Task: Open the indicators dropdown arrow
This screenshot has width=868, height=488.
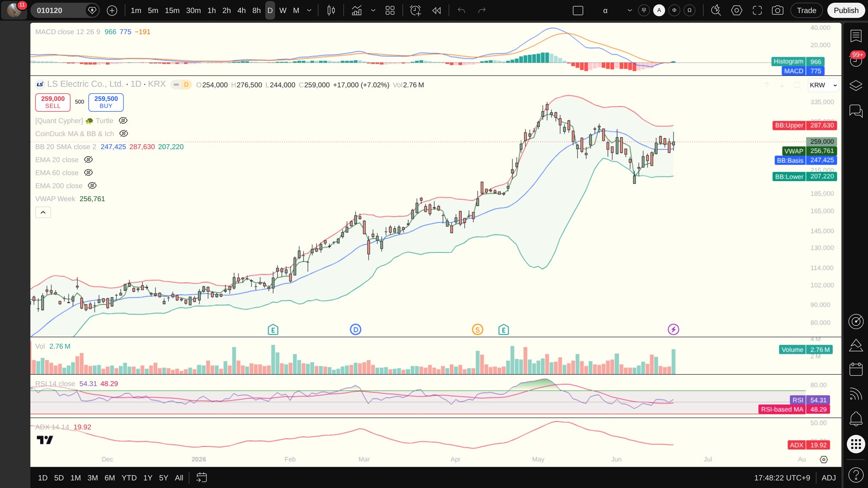Action: coord(373,10)
